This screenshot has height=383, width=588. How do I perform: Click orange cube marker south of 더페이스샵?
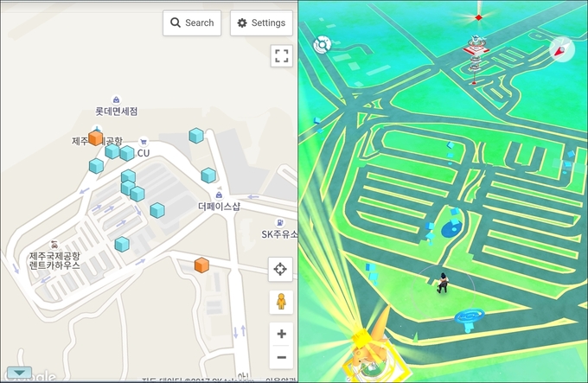pos(201,265)
